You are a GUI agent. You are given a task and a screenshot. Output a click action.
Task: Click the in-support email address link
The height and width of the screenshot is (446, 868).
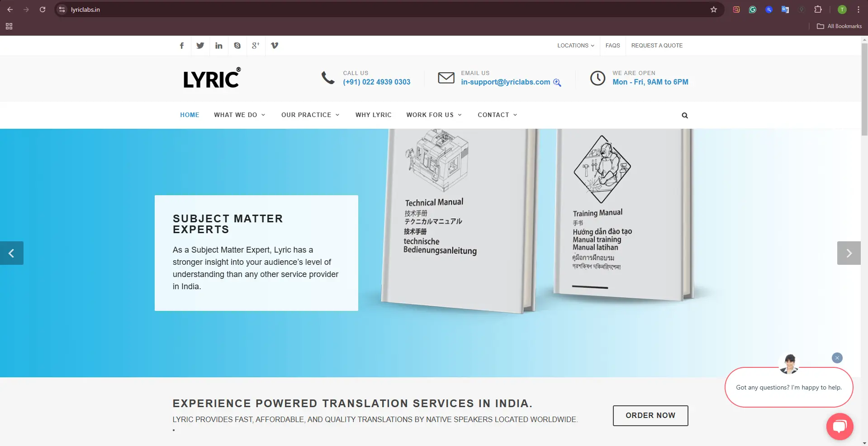pos(505,82)
